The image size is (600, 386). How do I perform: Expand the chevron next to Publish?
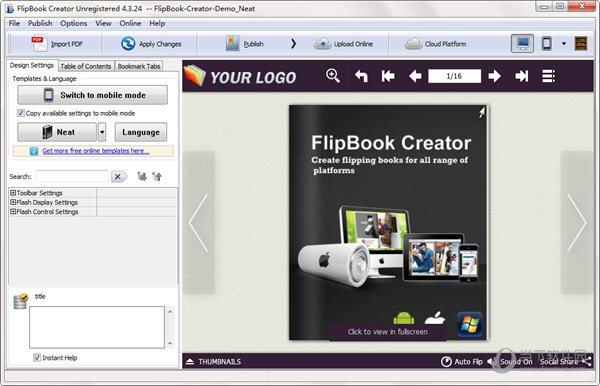click(293, 44)
